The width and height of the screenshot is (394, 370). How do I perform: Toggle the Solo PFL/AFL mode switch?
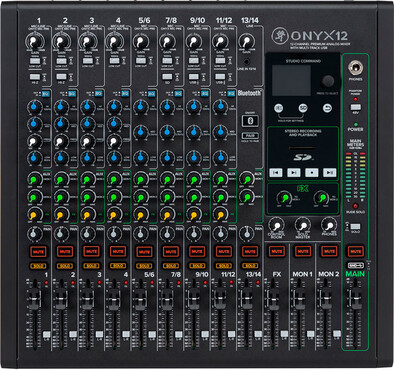click(x=355, y=227)
